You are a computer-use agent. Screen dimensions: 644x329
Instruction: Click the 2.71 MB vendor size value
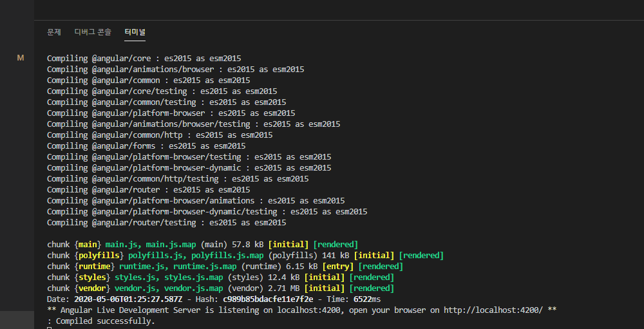coord(284,288)
